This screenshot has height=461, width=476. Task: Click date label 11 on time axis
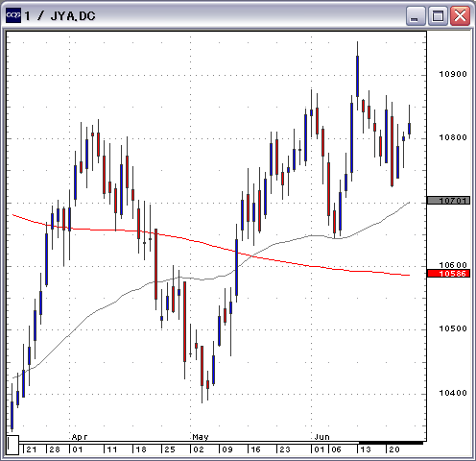coord(112,449)
